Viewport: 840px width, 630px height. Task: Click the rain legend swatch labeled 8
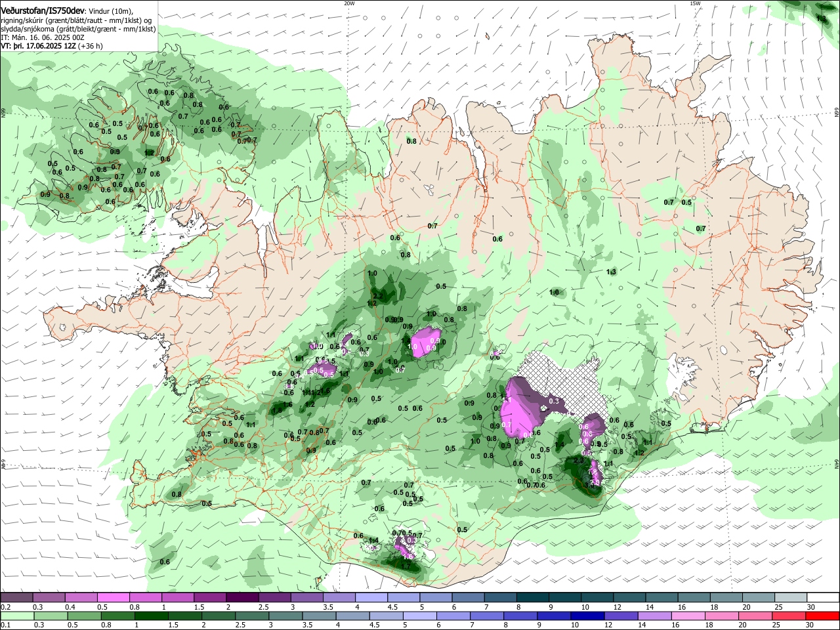point(521,616)
